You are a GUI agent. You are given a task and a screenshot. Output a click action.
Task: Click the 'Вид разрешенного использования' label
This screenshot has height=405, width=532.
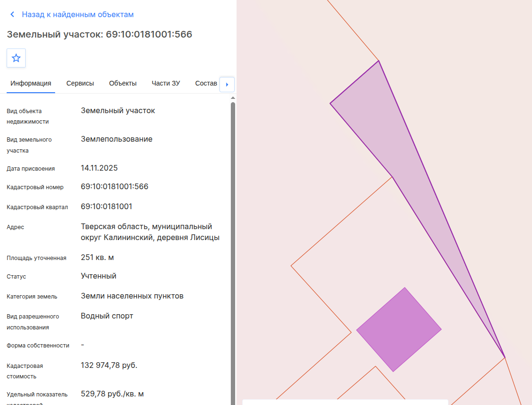33,322
